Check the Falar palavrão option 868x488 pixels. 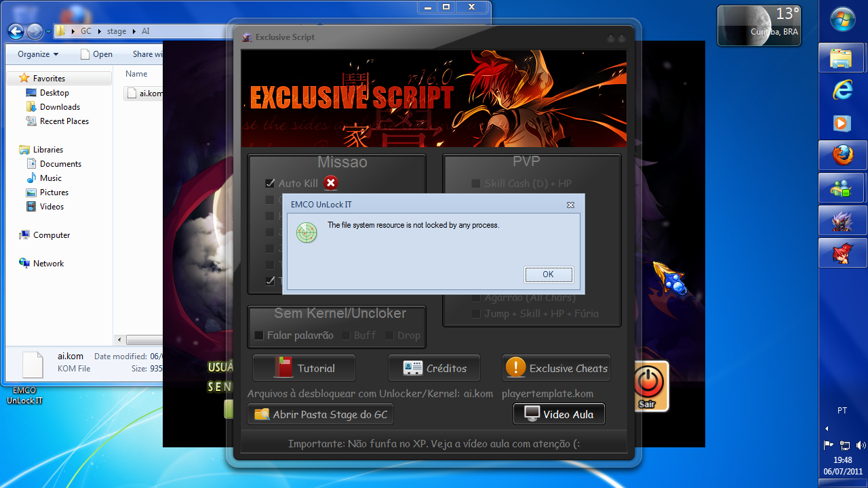pyautogui.click(x=258, y=335)
